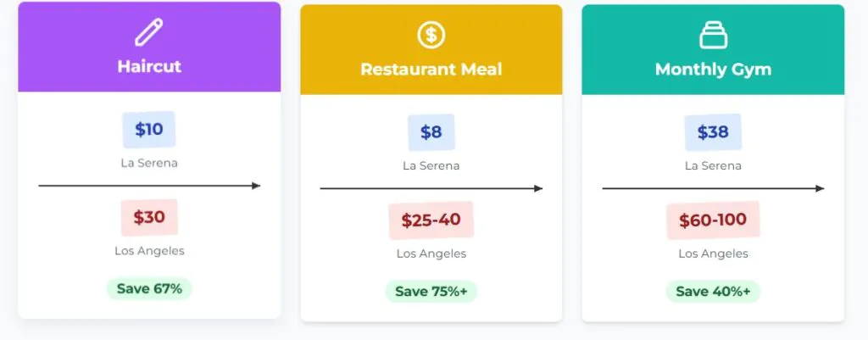Click the Los Angeles label under $60-100

713,254
